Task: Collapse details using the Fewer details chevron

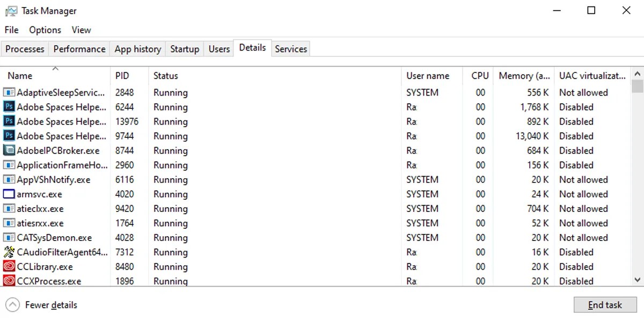Action: click(12, 304)
